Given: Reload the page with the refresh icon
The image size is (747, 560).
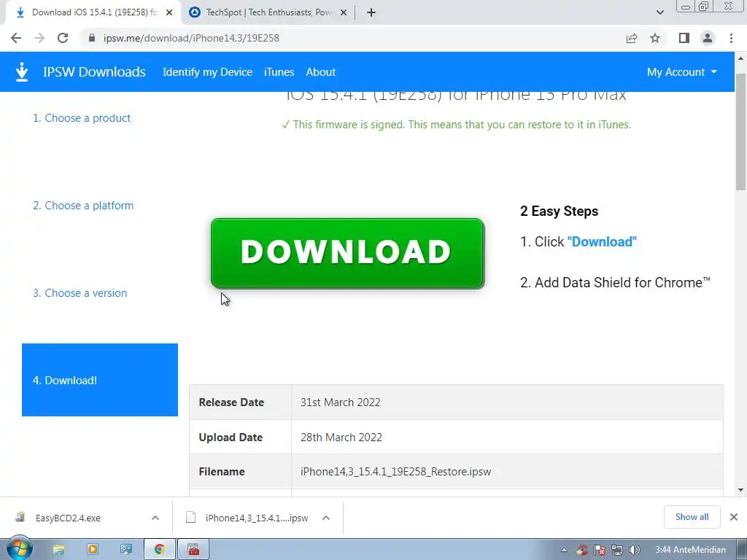Looking at the screenshot, I should coord(63,38).
